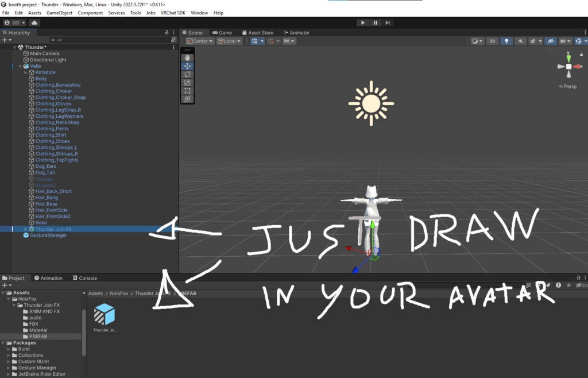Collapse the Velle object in Hierarchy
The height and width of the screenshot is (378, 588).
coord(20,66)
